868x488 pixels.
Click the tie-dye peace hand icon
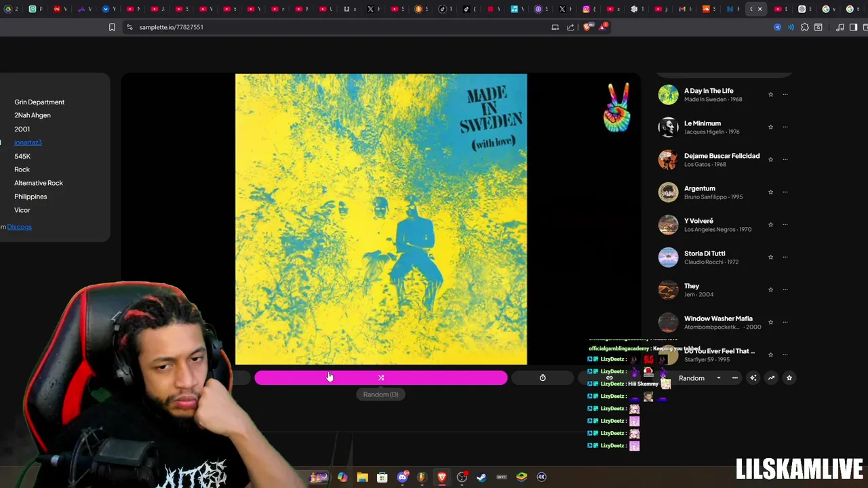pos(616,107)
